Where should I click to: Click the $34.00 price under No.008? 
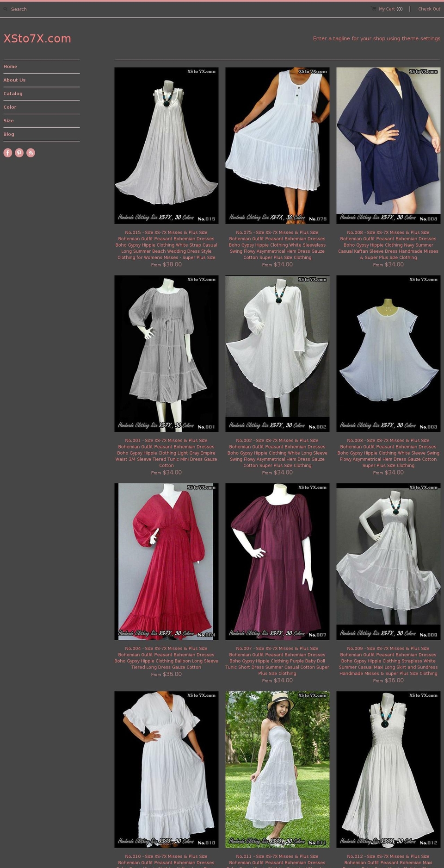coord(394,264)
